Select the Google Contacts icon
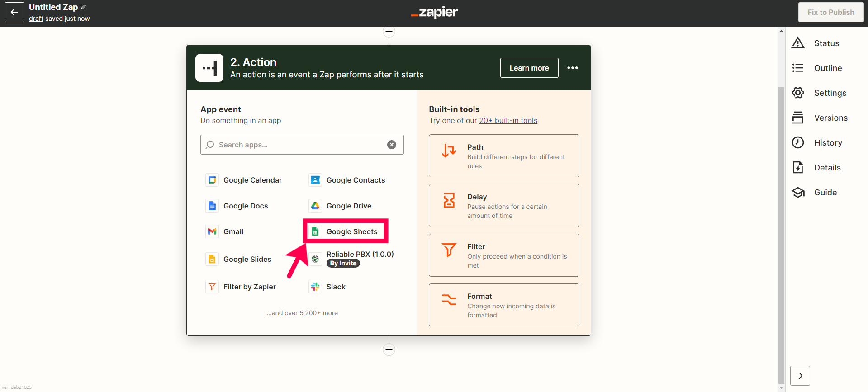Screen dimensions: 868x392 [x=315, y=180]
